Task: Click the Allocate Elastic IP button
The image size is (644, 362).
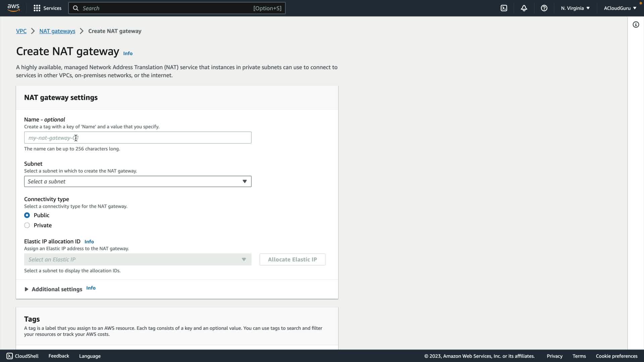Action: point(292,259)
